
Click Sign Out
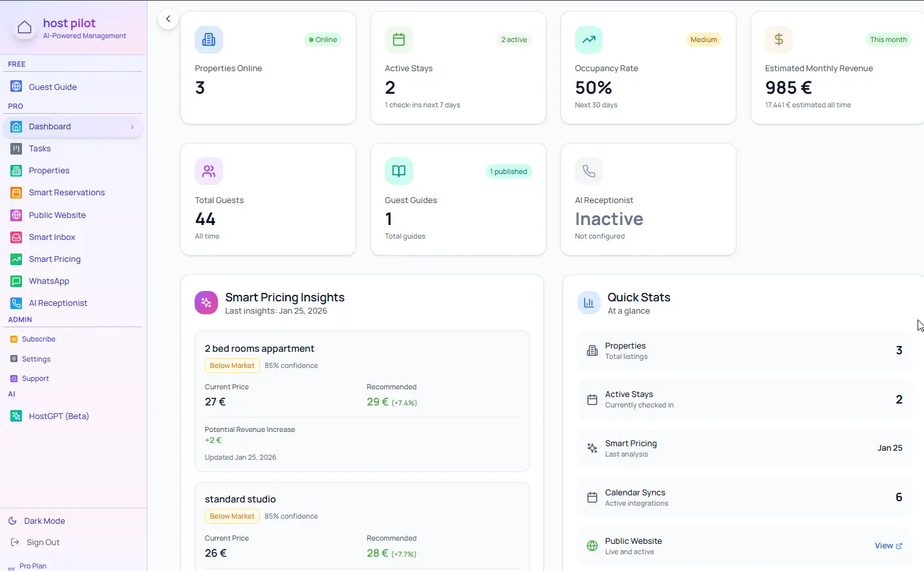click(x=43, y=542)
